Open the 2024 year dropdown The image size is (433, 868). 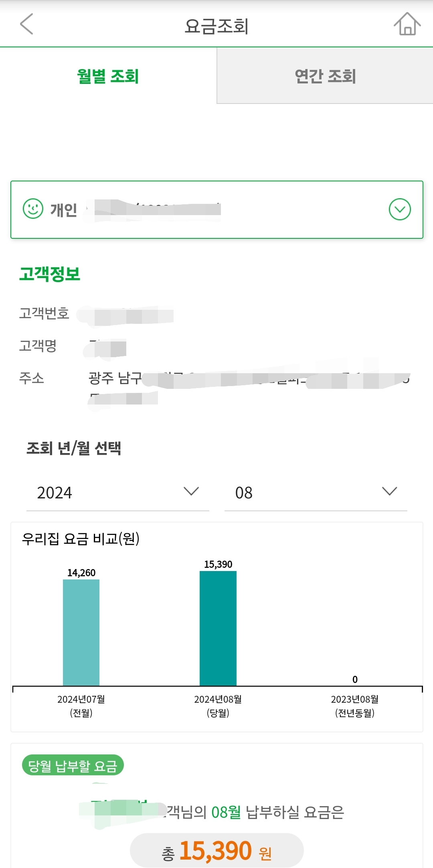coord(117,492)
